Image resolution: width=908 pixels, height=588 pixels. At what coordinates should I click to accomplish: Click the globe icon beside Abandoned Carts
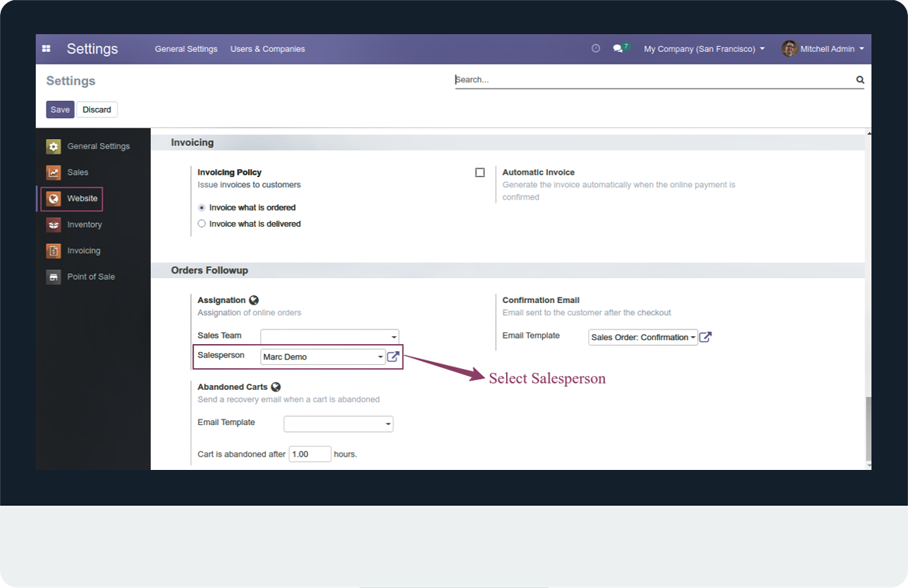[x=276, y=387]
